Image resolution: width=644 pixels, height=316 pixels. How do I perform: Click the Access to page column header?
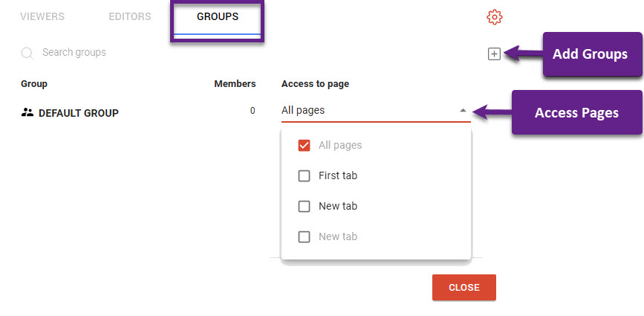(x=315, y=84)
